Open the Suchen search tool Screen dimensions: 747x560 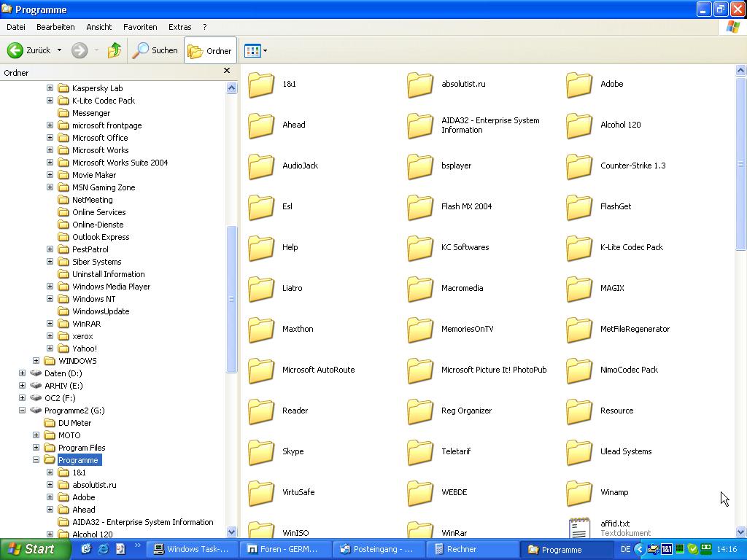(x=155, y=50)
